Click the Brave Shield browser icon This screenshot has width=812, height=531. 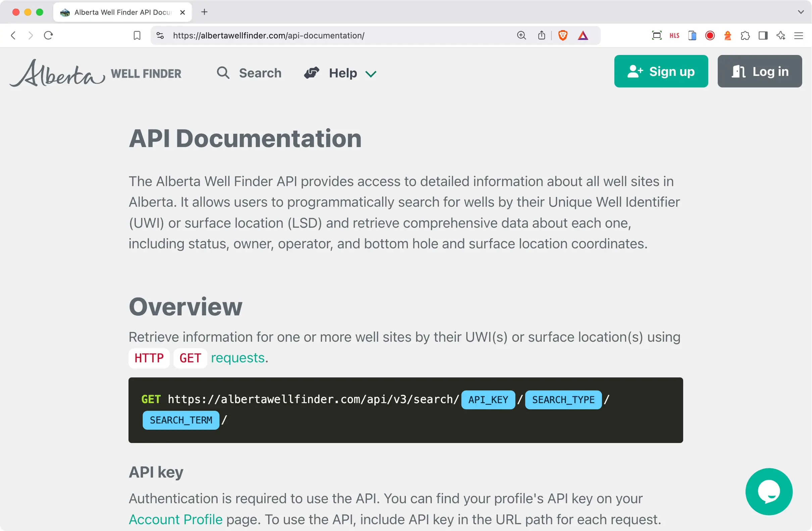(562, 36)
